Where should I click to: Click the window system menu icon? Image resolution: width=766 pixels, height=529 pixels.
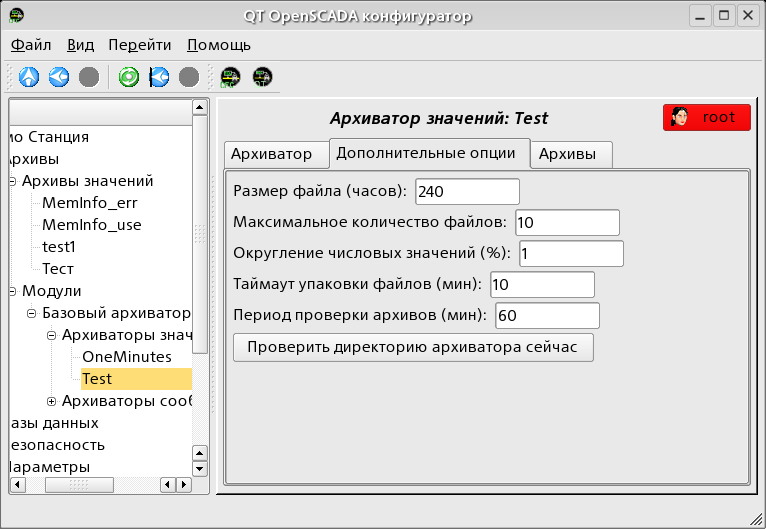(17, 15)
